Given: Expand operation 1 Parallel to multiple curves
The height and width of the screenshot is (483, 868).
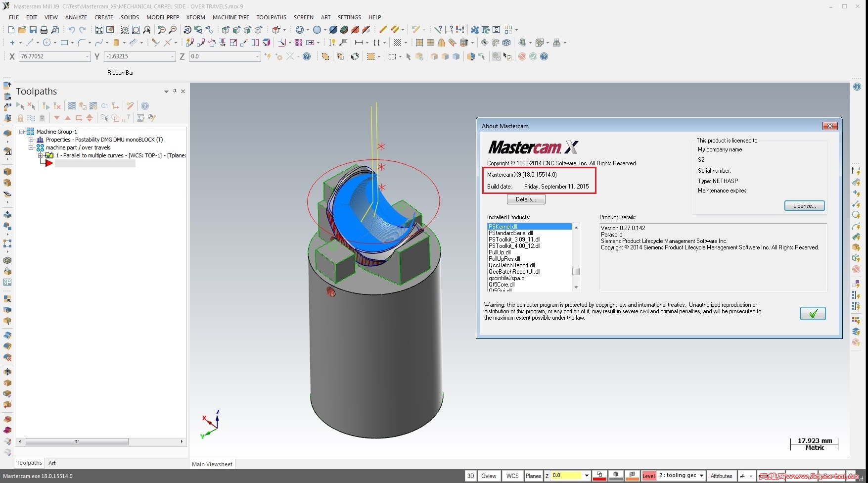Looking at the screenshot, I should pyautogui.click(x=41, y=155).
